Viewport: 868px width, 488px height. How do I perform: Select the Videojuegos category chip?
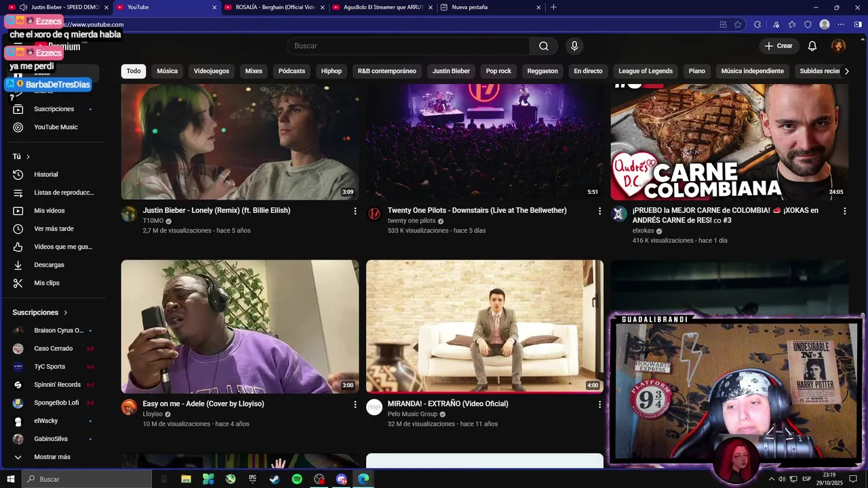click(x=212, y=71)
